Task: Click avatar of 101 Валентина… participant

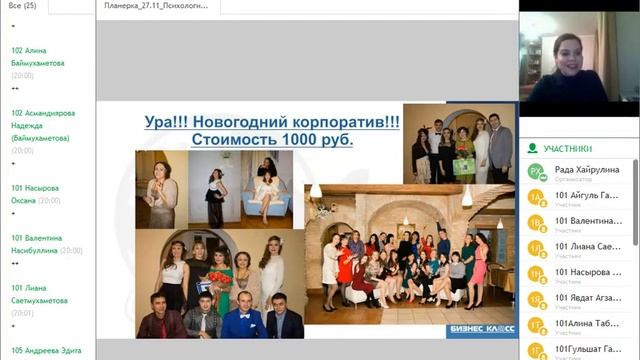Action: (x=536, y=223)
